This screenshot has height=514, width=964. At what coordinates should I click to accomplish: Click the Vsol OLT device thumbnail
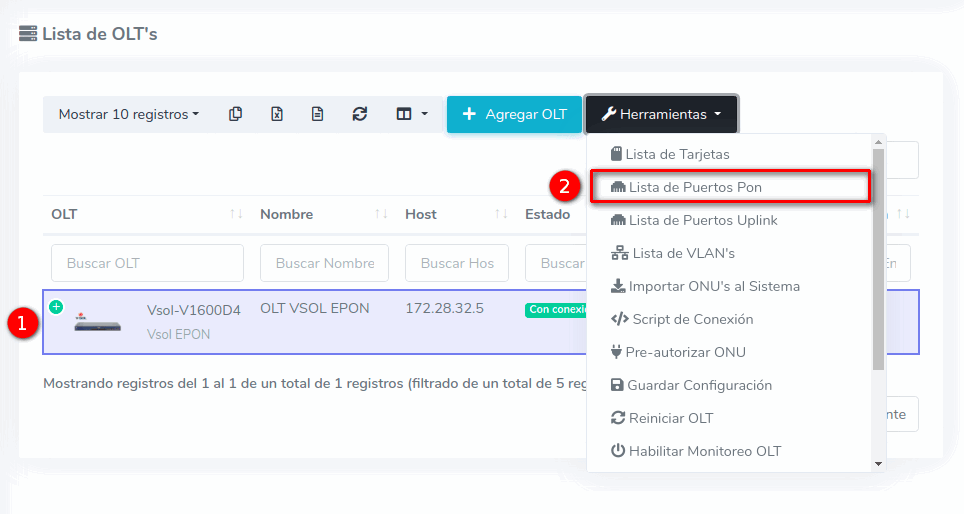click(98, 323)
